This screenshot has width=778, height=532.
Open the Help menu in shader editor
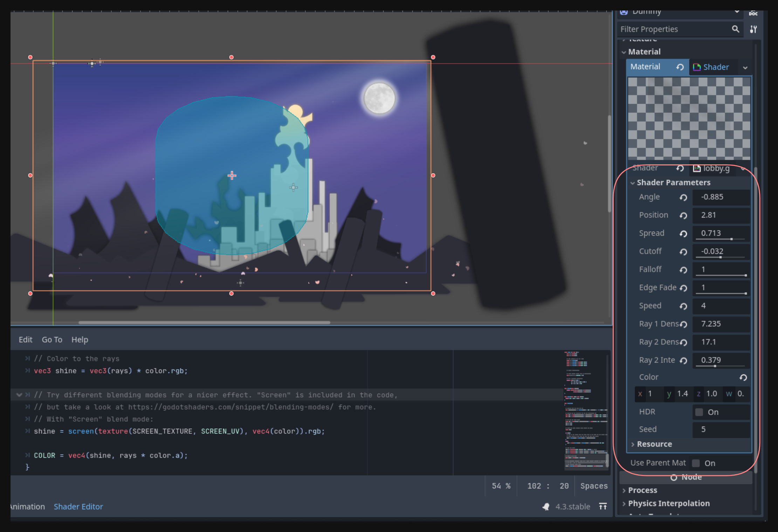(80, 340)
